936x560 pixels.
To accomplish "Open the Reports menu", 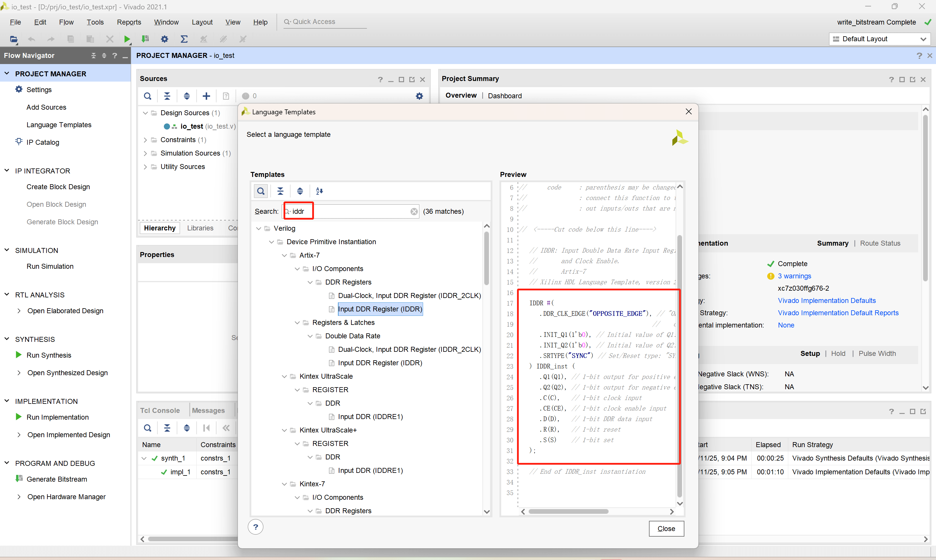I will [129, 22].
